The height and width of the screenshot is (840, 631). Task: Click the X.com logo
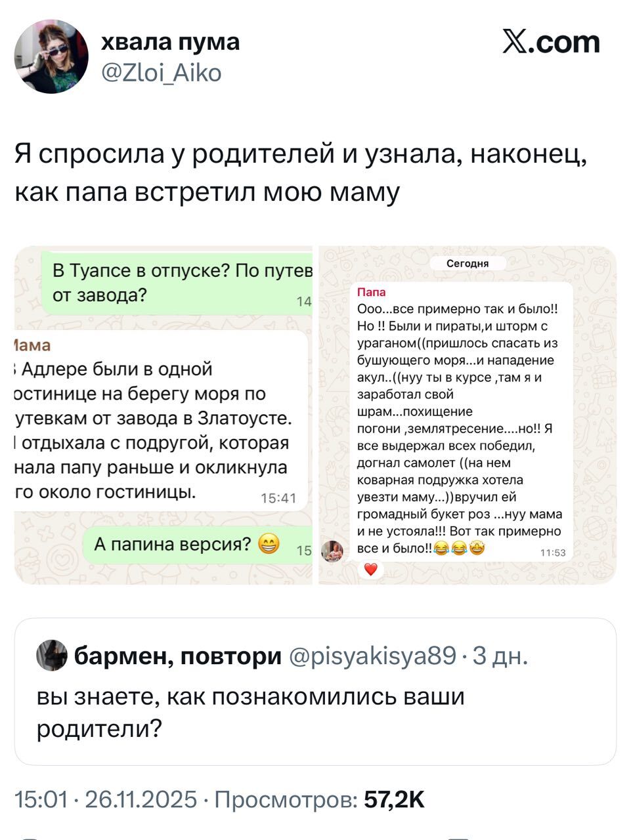pyautogui.click(x=551, y=43)
